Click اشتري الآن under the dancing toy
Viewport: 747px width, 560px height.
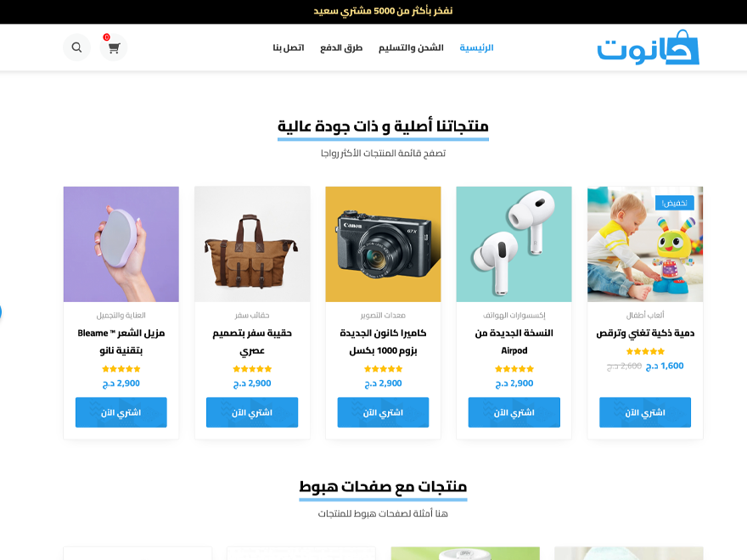coord(645,412)
